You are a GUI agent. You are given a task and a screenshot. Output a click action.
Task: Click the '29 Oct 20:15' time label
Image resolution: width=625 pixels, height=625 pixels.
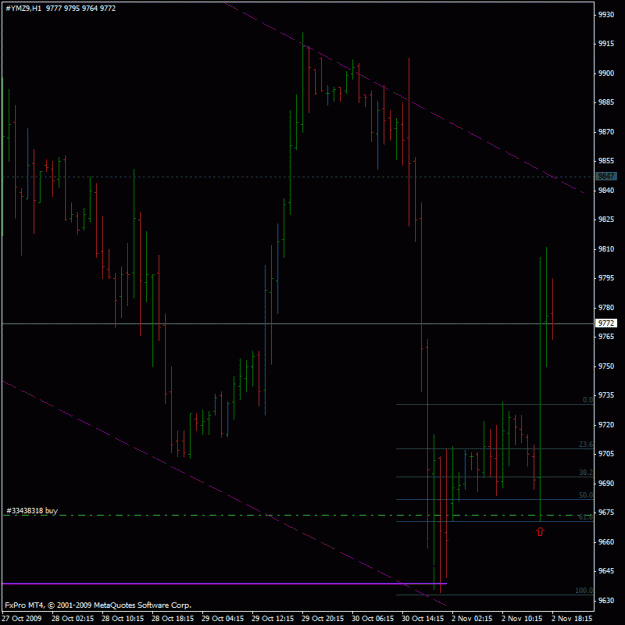(x=323, y=618)
